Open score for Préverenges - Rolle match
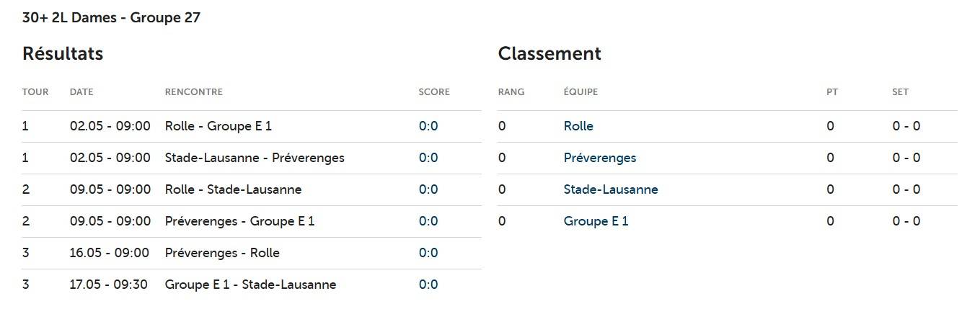 click(428, 253)
